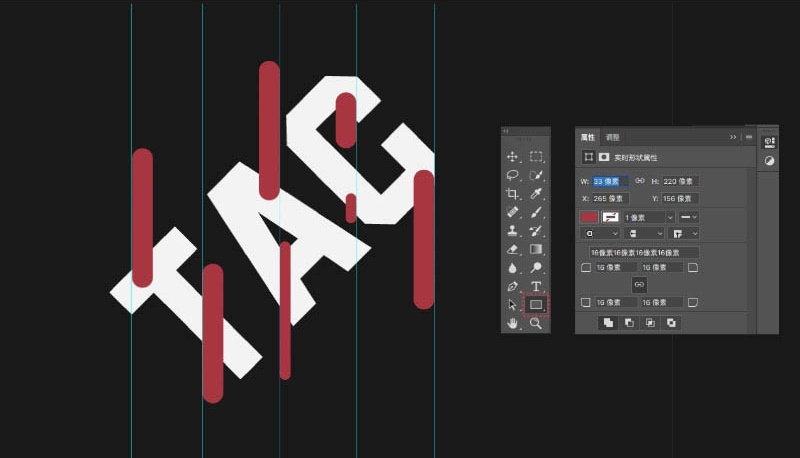
Task: Open the red fill color swatch
Action: pyautogui.click(x=589, y=217)
